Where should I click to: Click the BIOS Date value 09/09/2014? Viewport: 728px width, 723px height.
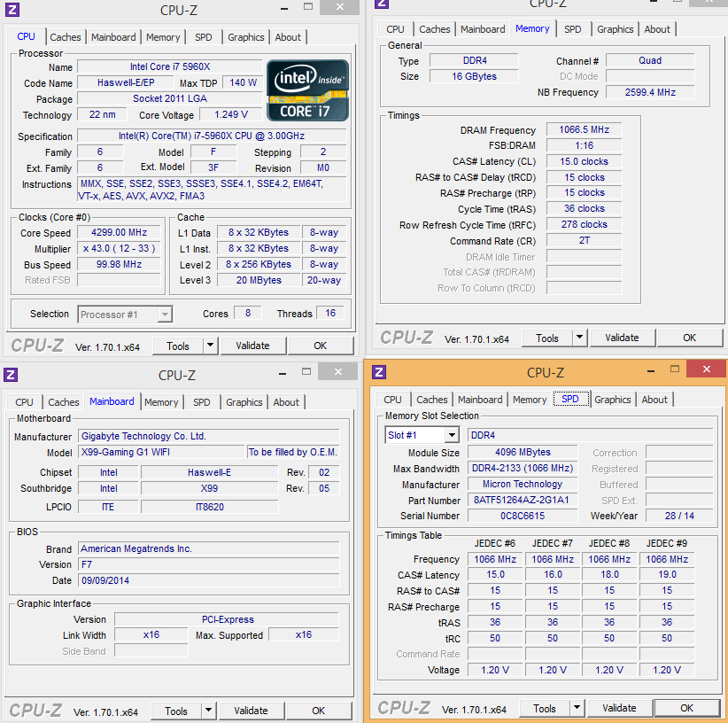click(x=208, y=580)
